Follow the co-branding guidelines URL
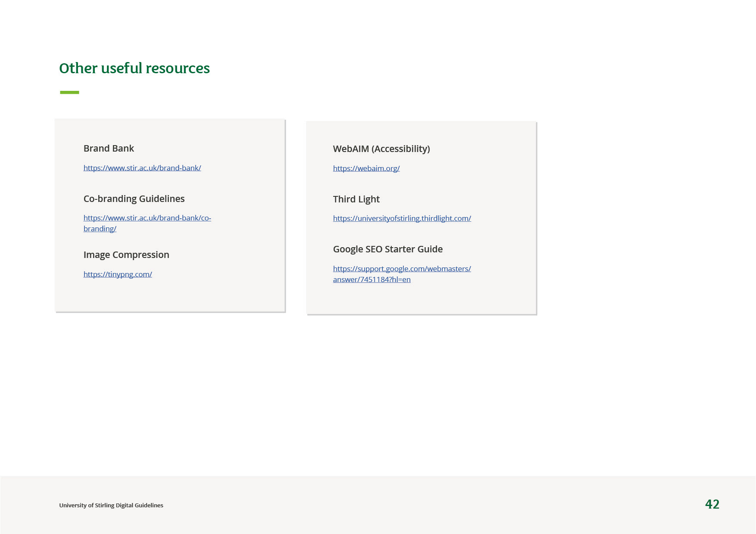This screenshot has height=534, width=756. point(147,218)
